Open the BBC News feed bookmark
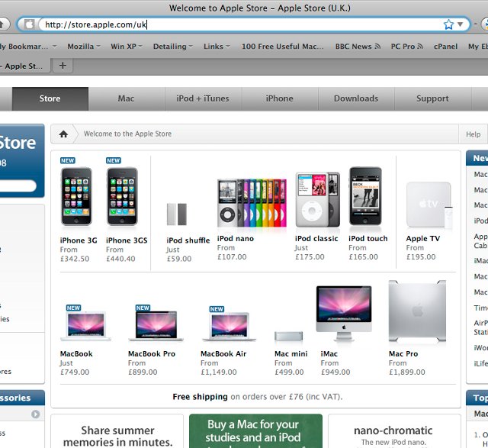 (358, 47)
